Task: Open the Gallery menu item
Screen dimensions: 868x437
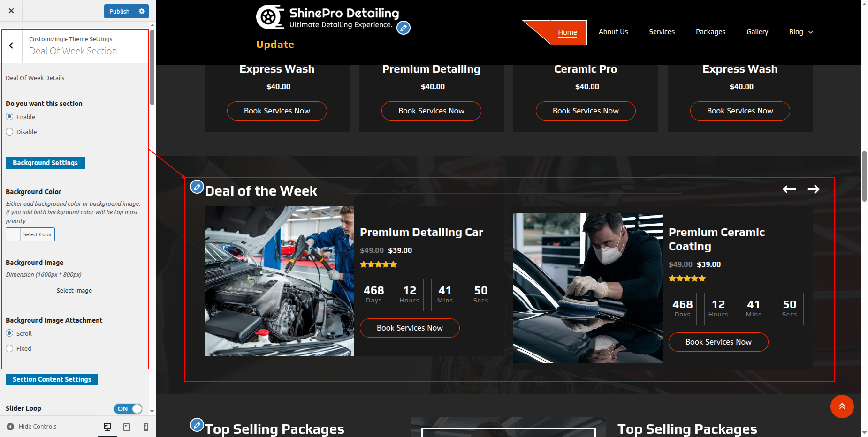Action: 757,32
